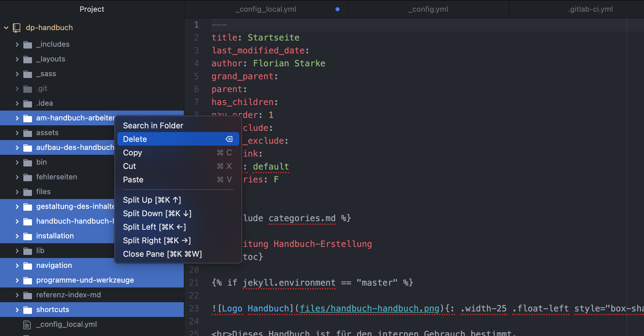Expand the referenz-index-md folder chevron
This screenshot has width=644, height=336.
[17, 295]
